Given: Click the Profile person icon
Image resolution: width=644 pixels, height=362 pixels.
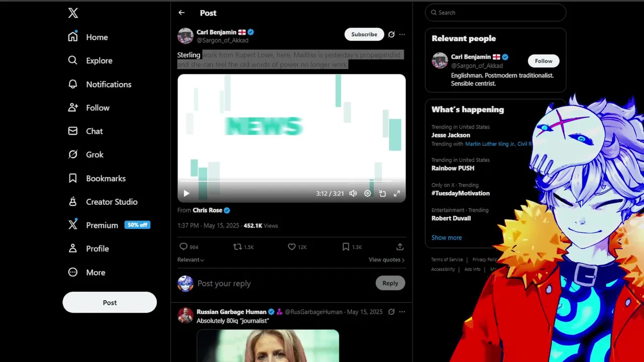Looking at the screenshot, I should pos(73,248).
